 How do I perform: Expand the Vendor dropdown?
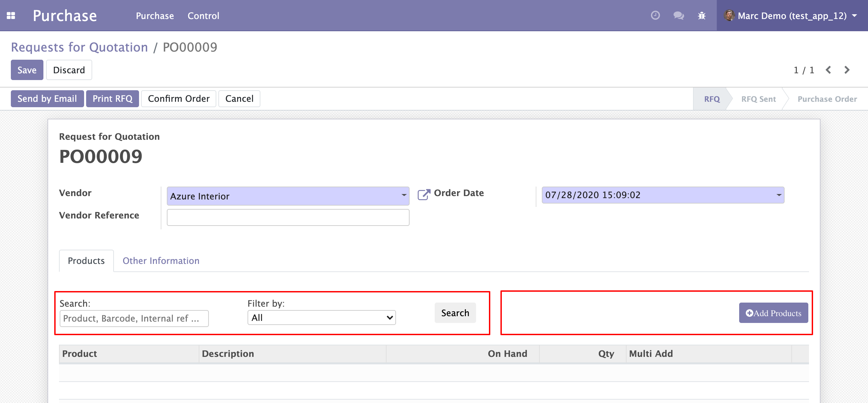(403, 196)
